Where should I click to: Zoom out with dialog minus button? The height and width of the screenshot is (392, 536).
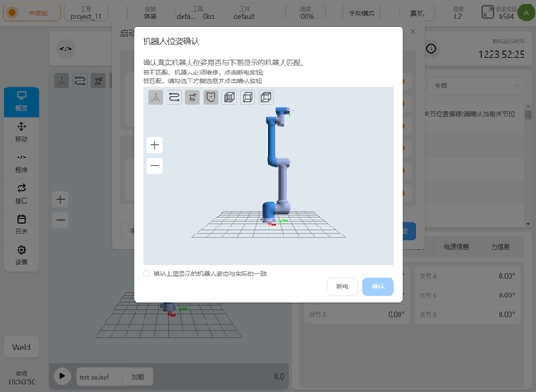point(155,165)
